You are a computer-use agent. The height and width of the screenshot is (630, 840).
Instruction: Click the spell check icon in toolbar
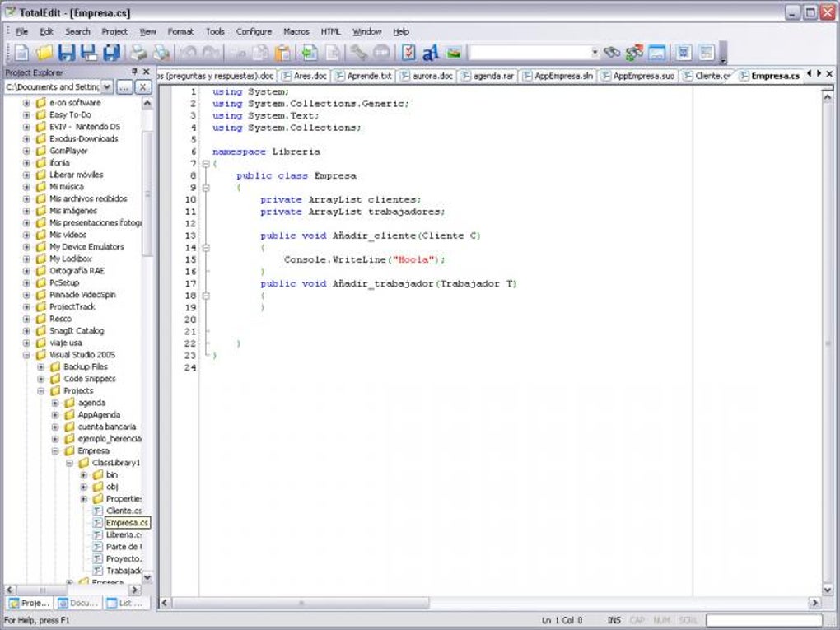click(408, 53)
